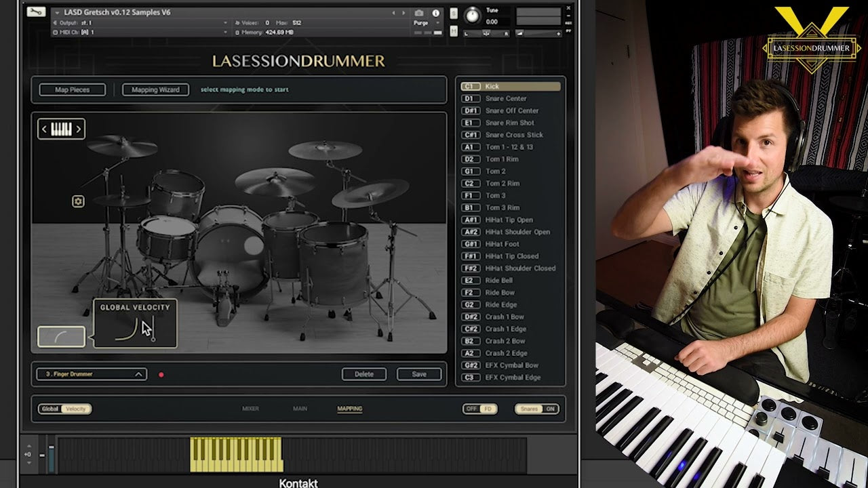The width and height of the screenshot is (868, 488).
Task: Click the piano keyboard icon
Action: 61,129
